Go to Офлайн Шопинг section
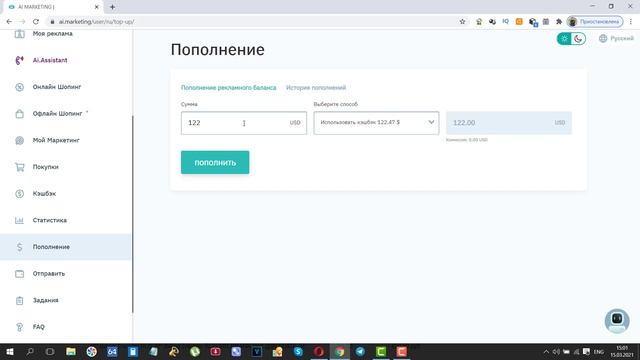640x360 pixels. pyautogui.click(x=58, y=113)
